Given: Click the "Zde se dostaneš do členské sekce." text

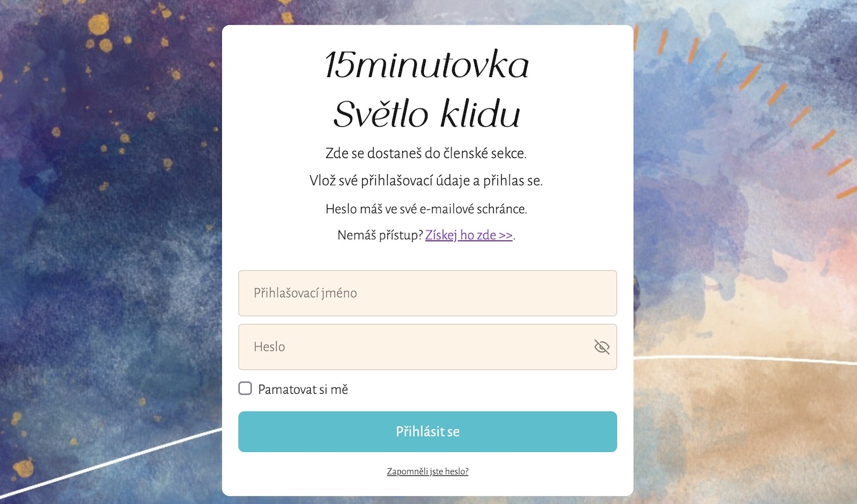Looking at the screenshot, I should click(426, 154).
